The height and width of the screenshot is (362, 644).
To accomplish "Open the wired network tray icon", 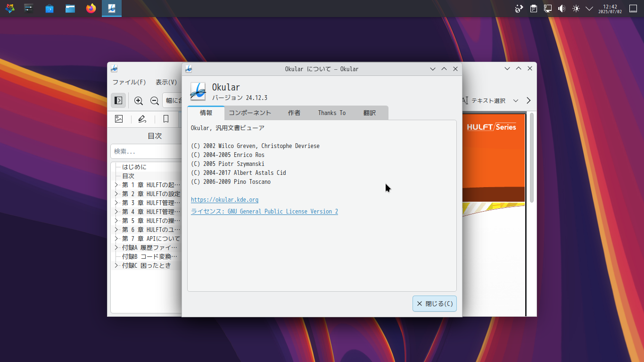I will (547, 8).
